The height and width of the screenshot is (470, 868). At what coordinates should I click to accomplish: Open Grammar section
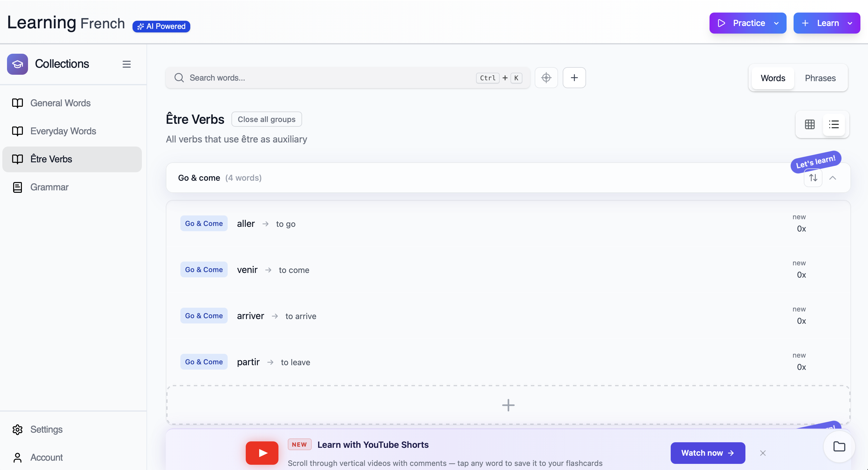72,187
